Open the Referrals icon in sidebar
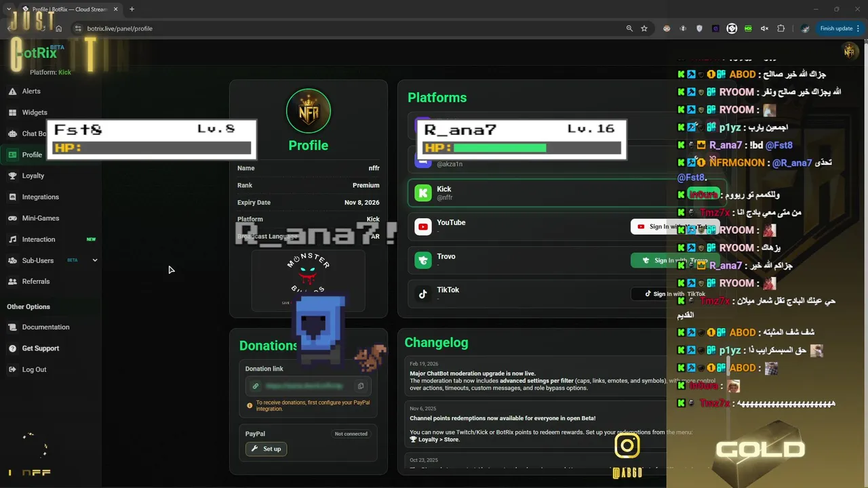Viewport: 868px width, 488px height. click(x=12, y=281)
